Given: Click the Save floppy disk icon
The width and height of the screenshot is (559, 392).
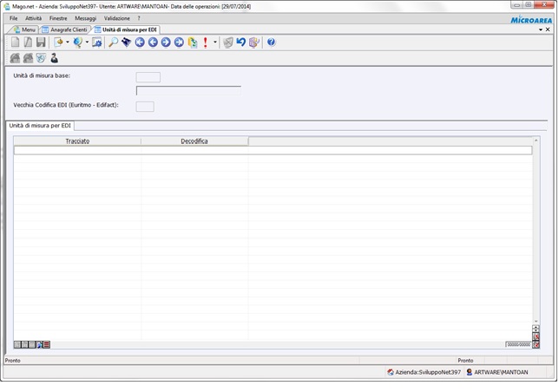Looking at the screenshot, I should point(41,42).
